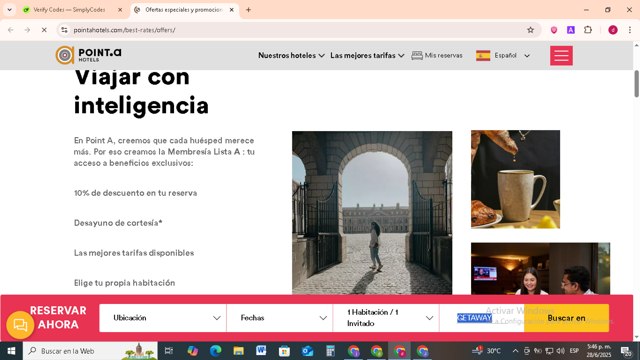The height and width of the screenshot is (360, 640).
Task: Open the tab search dropdown arrow
Action: pyautogui.click(x=9, y=10)
